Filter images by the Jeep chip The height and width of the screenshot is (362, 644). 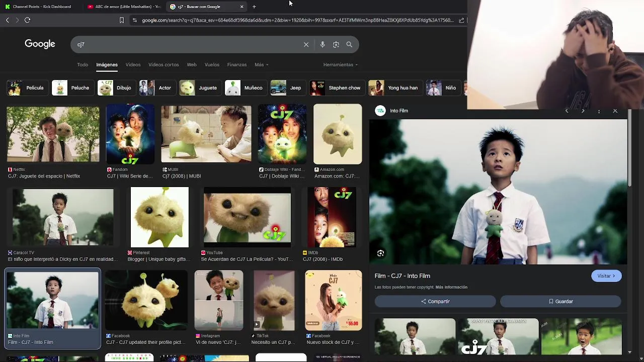click(287, 87)
